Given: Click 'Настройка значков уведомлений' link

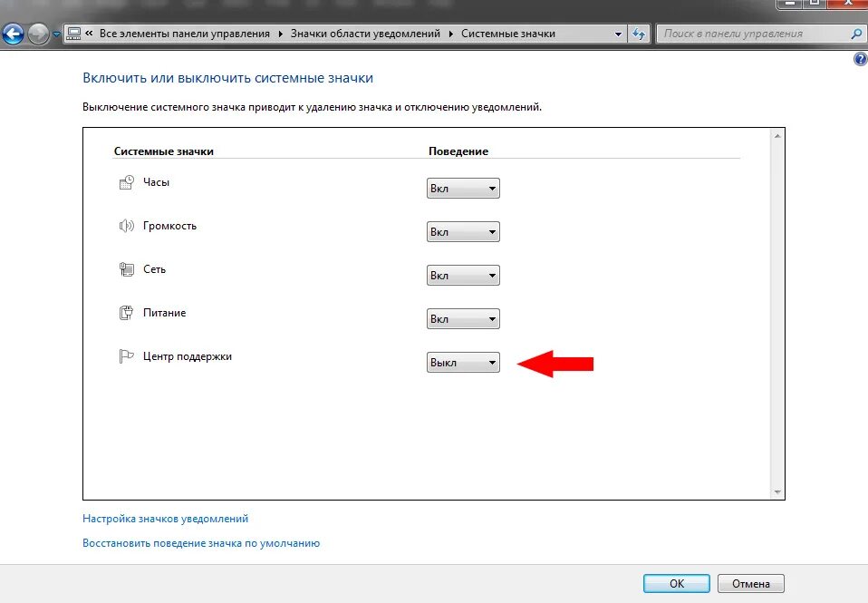Looking at the screenshot, I should pos(165,519).
